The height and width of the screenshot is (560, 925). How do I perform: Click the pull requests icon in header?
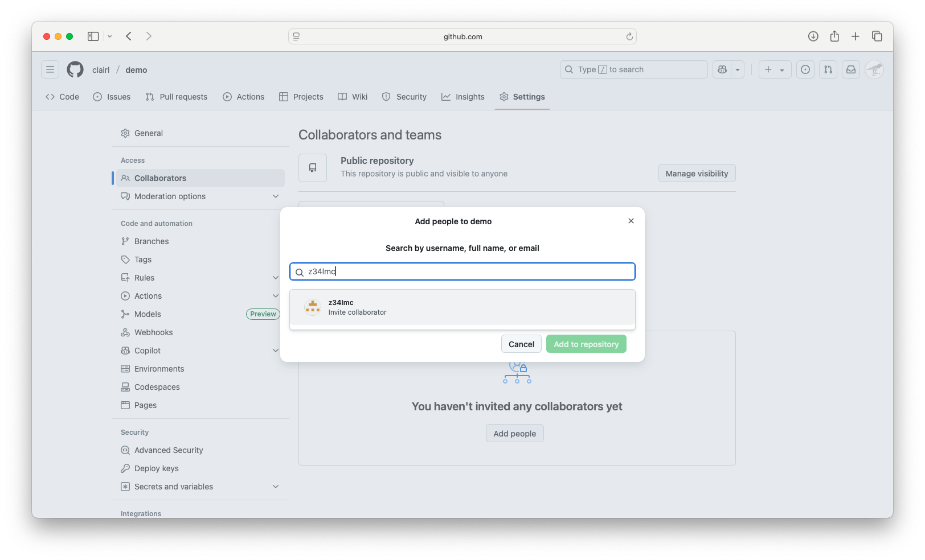tap(828, 69)
